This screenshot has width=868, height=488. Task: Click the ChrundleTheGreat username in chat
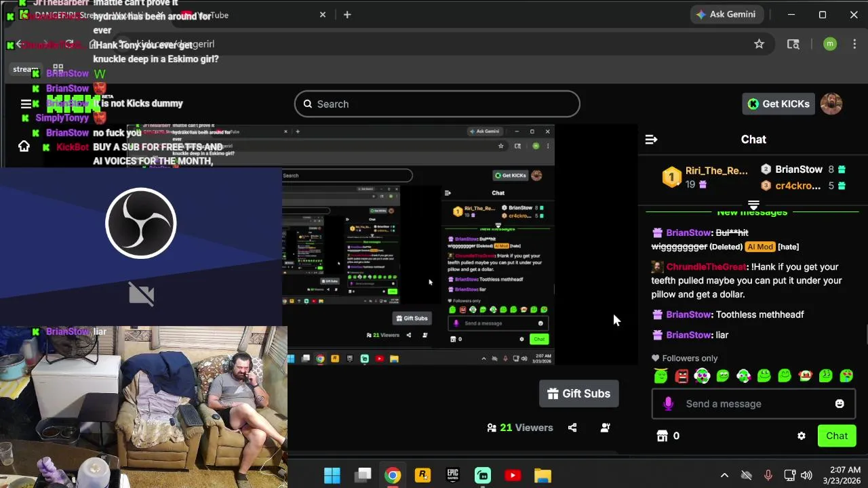[706, 267]
